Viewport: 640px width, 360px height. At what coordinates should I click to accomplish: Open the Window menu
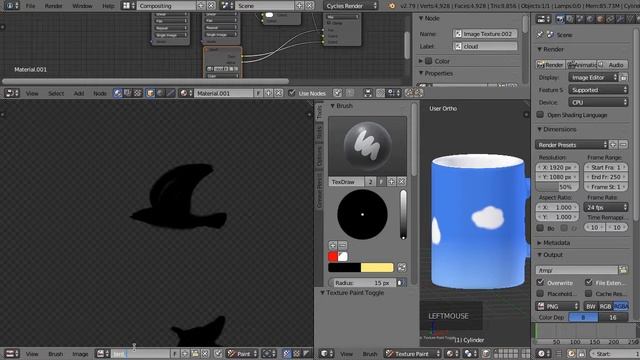[82, 6]
